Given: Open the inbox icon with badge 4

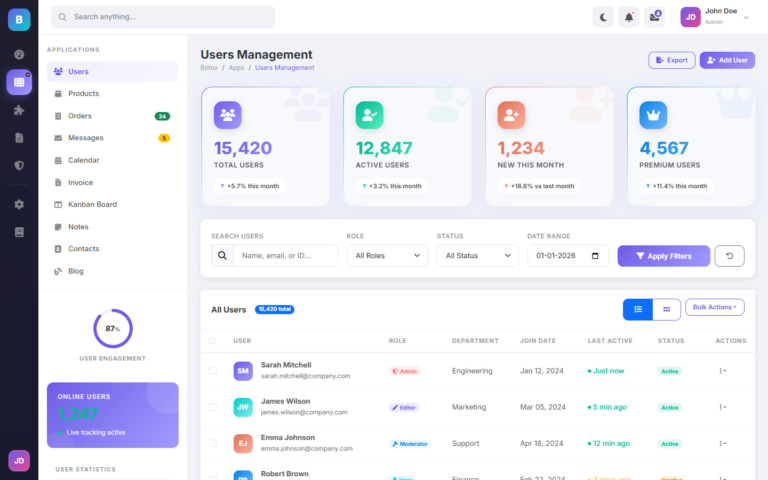Looking at the screenshot, I should [655, 17].
